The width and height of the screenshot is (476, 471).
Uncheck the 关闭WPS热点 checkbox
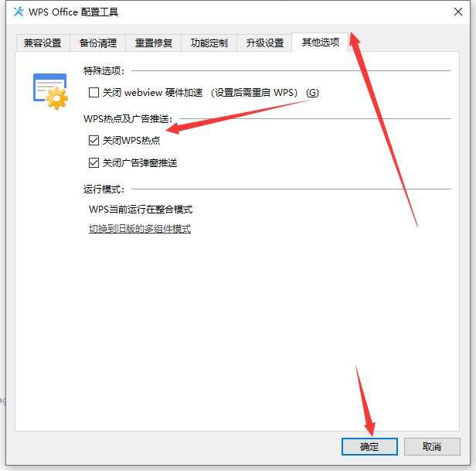click(x=93, y=141)
